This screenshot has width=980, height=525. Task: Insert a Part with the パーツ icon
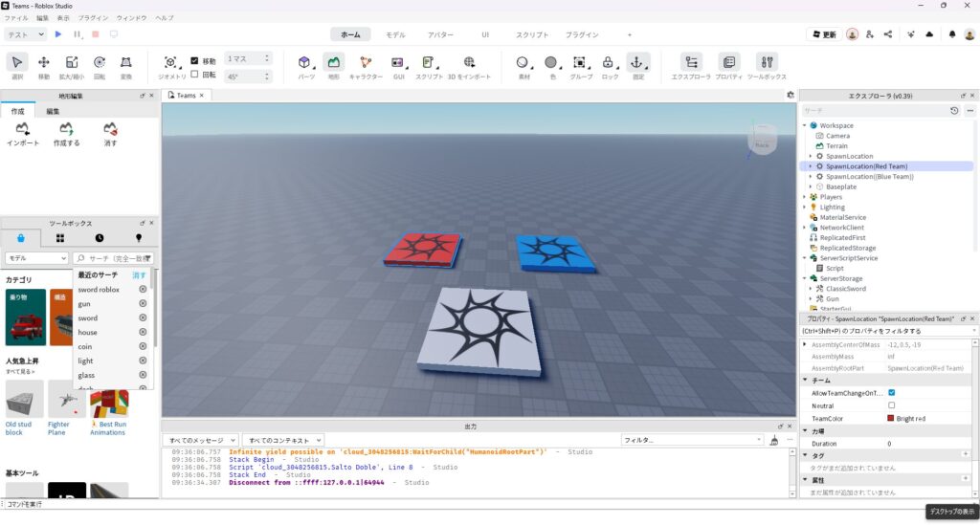tap(304, 62)
